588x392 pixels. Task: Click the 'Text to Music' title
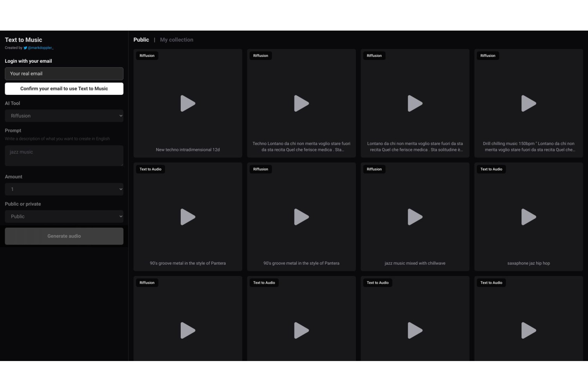click(24, 40)
